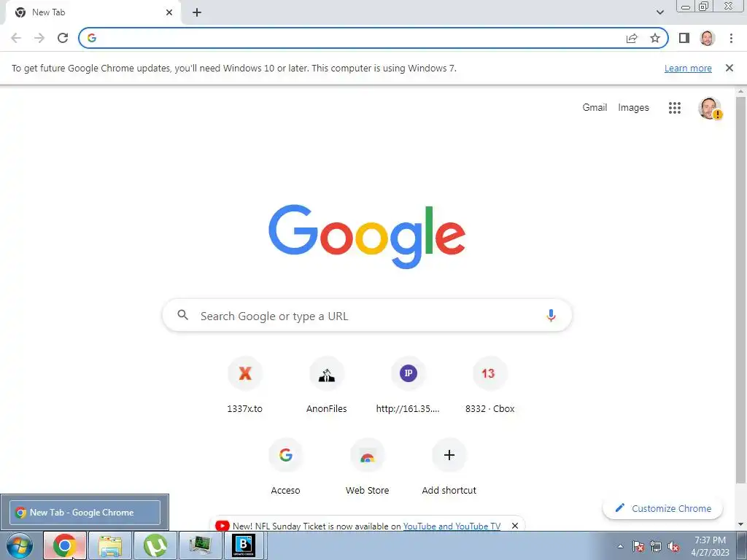Open the toolbar profile avatar
Image resolution: width=747 pixels, height=560 pixels.
coord(708,38)
